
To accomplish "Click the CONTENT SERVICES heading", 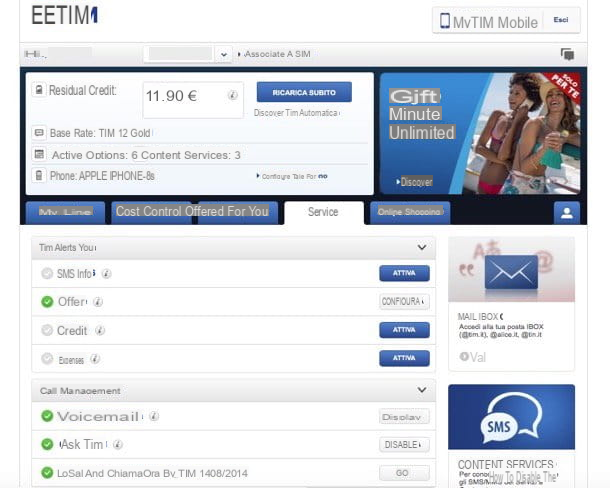I will 506,464.
